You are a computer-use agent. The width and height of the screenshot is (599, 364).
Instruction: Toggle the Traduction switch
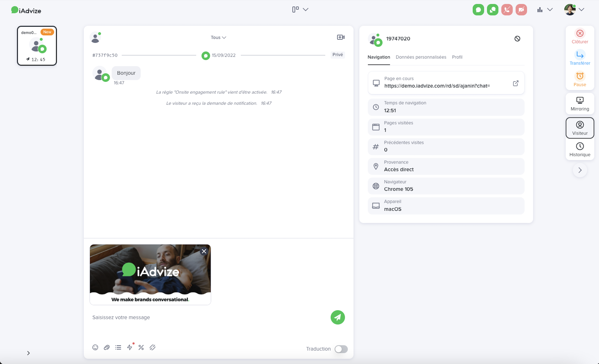pyautogui.click(x=341, y=349)
